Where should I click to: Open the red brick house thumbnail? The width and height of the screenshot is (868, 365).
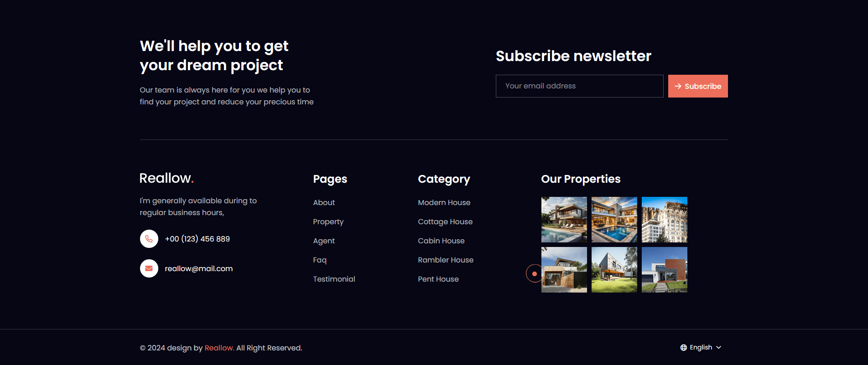pos(665,270)
